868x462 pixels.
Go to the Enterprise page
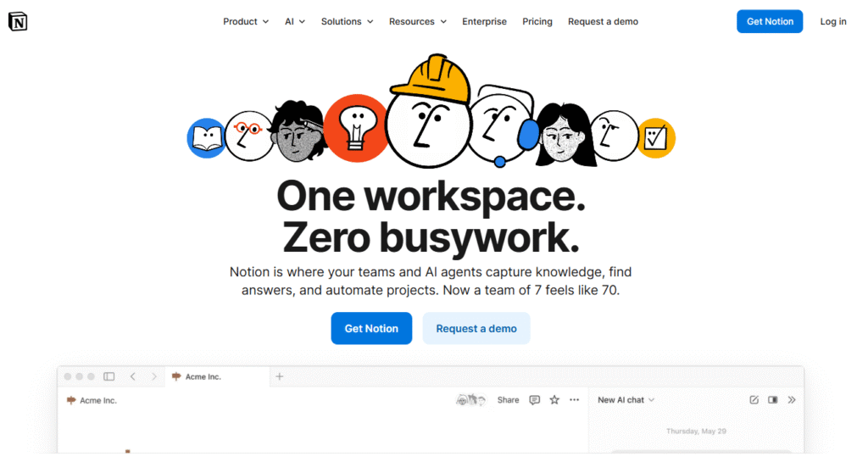pyautogui.click(x=484, y=21)
